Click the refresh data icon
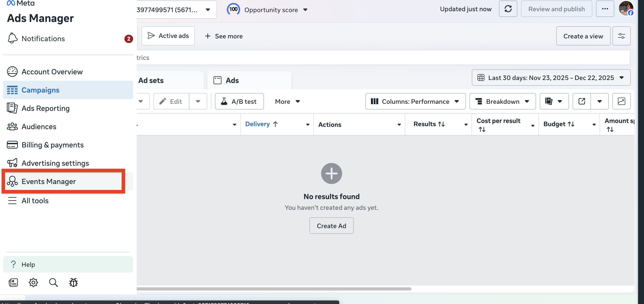644x304 pixels. pos(508,9)
